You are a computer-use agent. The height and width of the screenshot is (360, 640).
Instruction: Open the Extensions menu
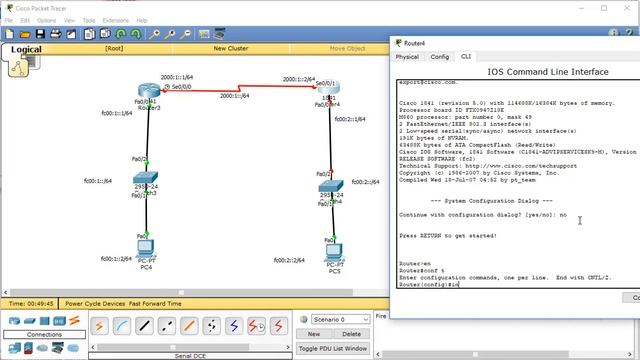(x=116, y=20)
